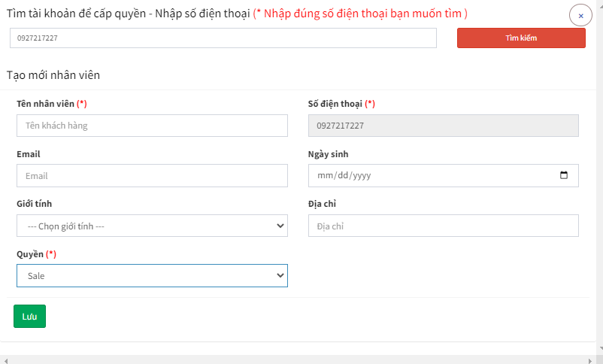603x364 pixels.
Task: Click the horizontal scrollbar track at bottom
Action: 301,359
